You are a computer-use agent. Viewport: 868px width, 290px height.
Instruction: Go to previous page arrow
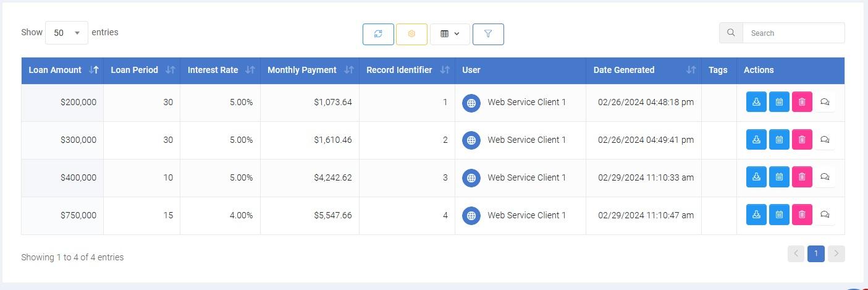796,254
